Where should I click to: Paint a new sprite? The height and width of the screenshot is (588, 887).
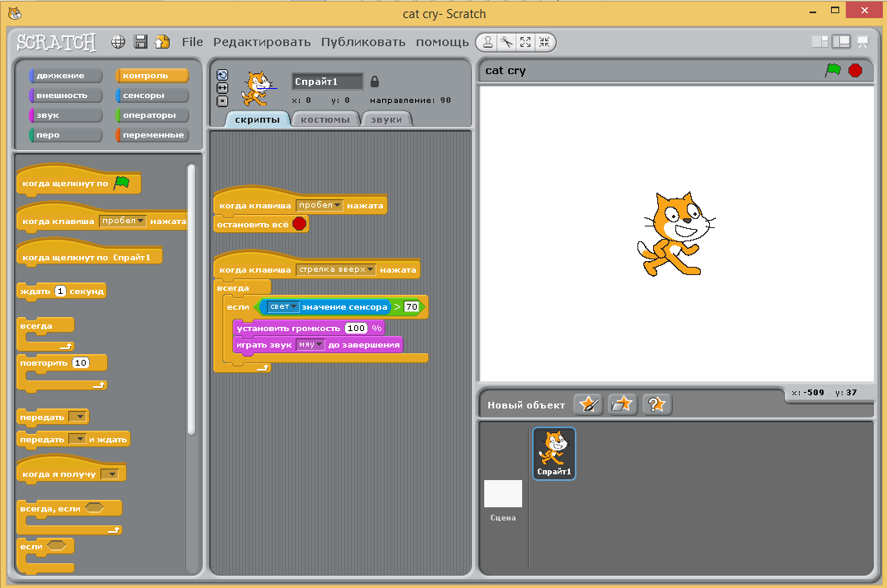[x=588, y=404]
